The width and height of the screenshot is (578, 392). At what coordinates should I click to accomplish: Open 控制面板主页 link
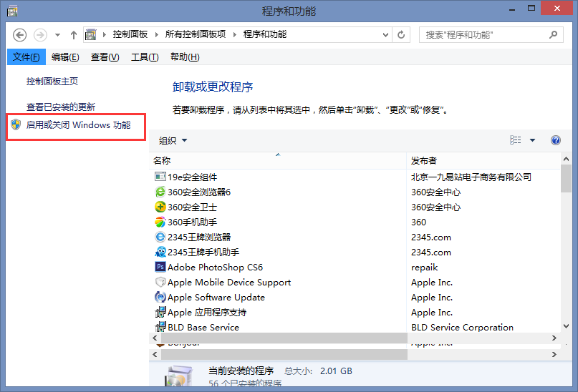point(52,82)
